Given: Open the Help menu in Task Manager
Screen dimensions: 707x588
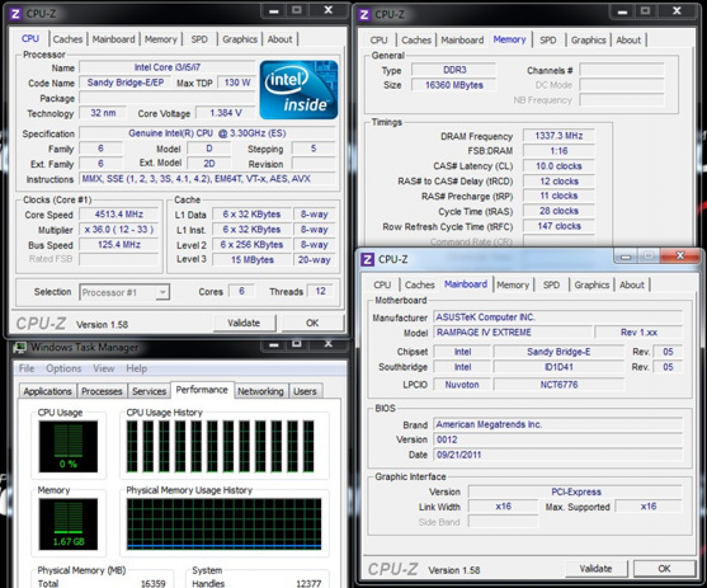Looking at the screenshot, I should click(137, 369).
